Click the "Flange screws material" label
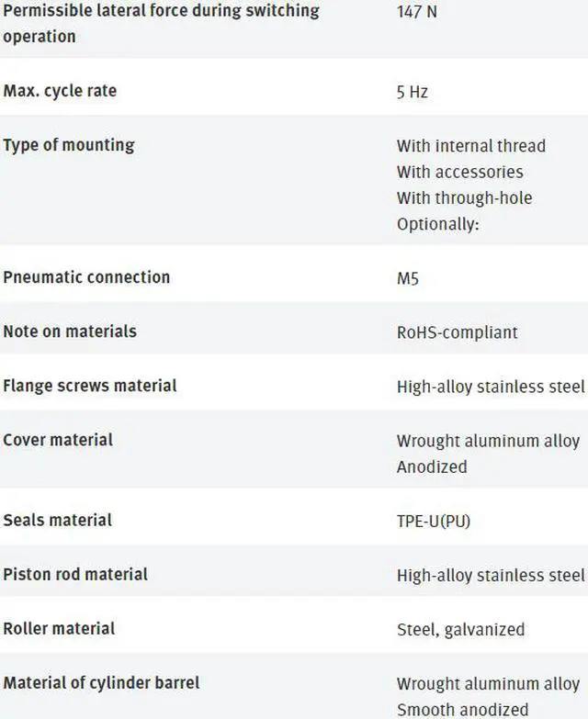Image resolution: width=588 pixels, height=719 pixels. click(90, 385)
